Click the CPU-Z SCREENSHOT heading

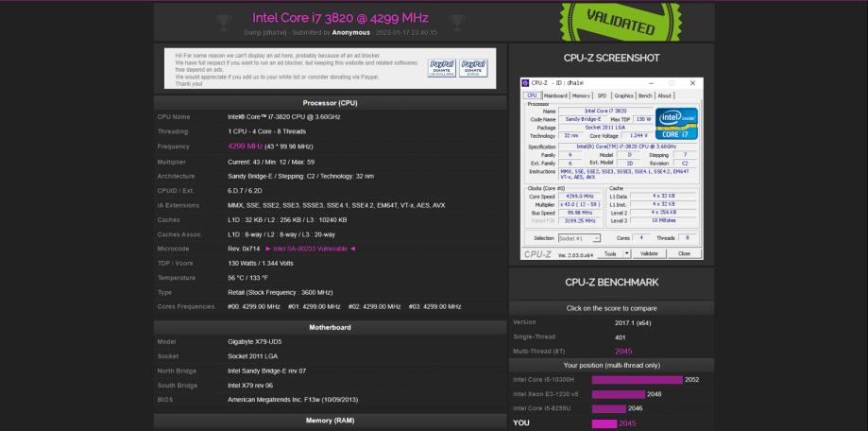click(x=612, y=58)
